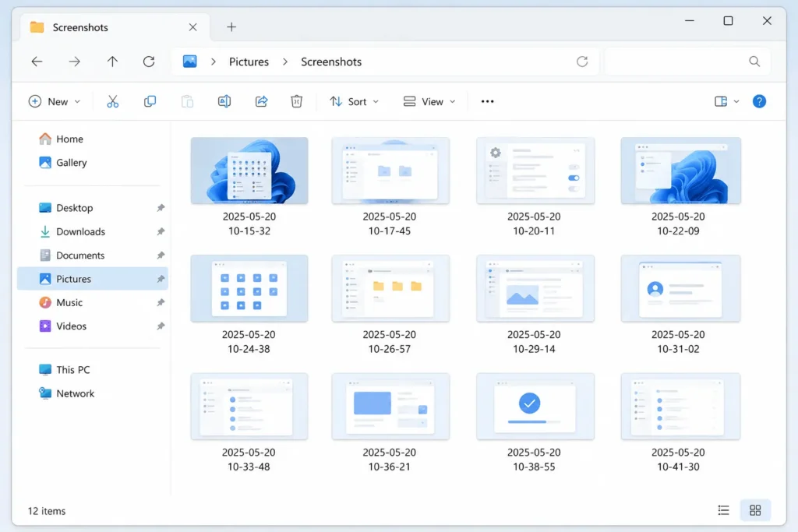Unpin Pictures using its pin icon
Image resolution: width=798 pixels, height=532 pixels.
click(x=161, y=279)
